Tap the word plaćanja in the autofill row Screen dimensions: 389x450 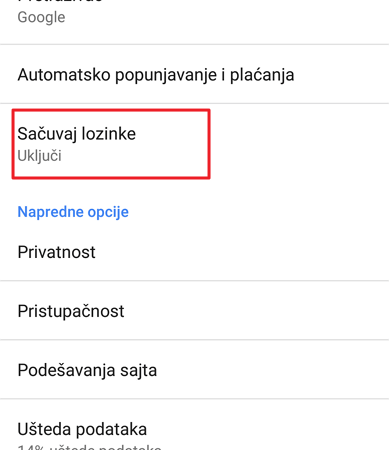click(262, 75)
